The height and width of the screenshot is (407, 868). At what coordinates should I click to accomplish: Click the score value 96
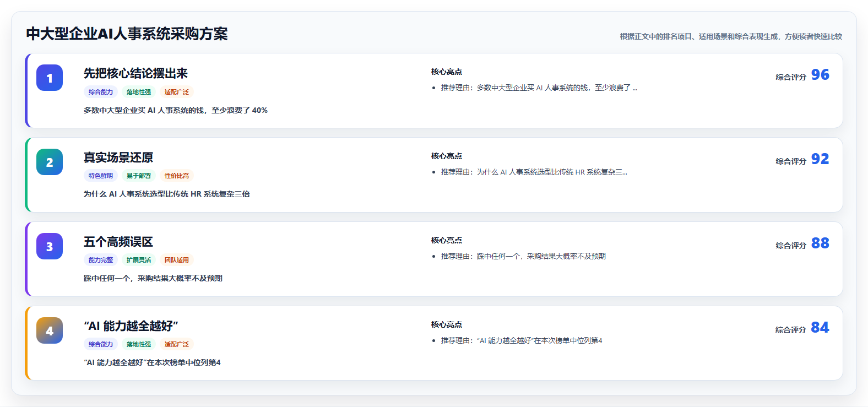[x=820, y=75]
